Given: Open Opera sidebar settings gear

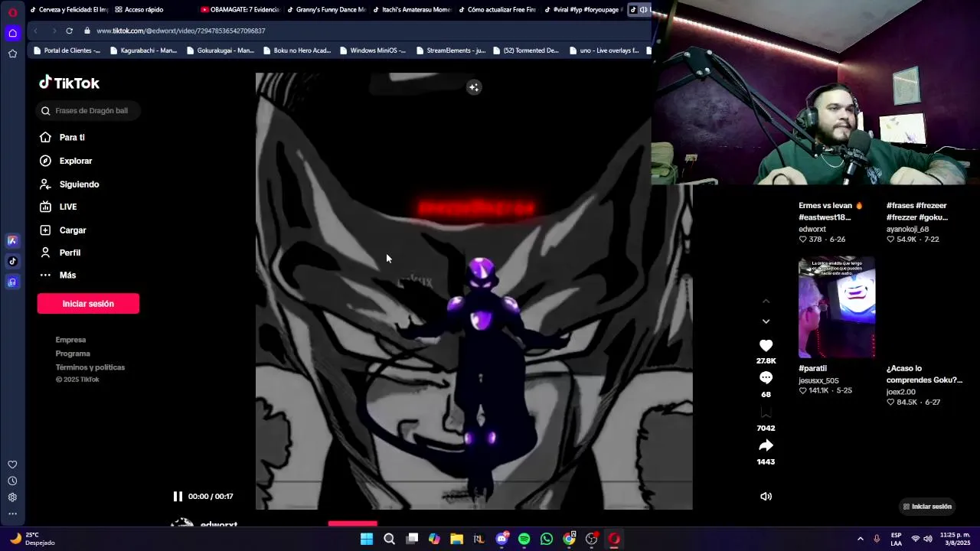Looking at the screenshot, I should click(x=12, y=497).
